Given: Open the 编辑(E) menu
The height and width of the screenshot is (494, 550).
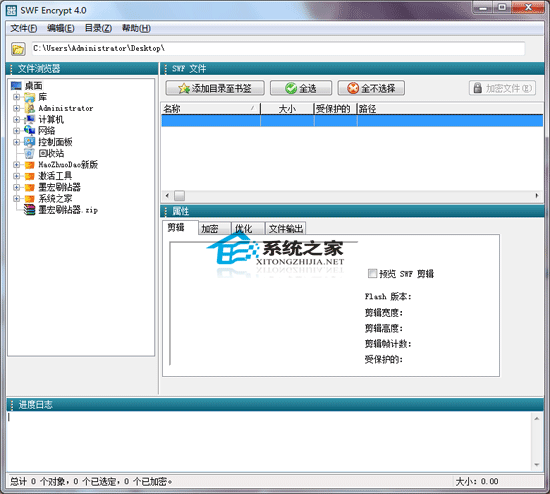Looking at the screenshot, I should pyautogui.click(x=61, y=28).
